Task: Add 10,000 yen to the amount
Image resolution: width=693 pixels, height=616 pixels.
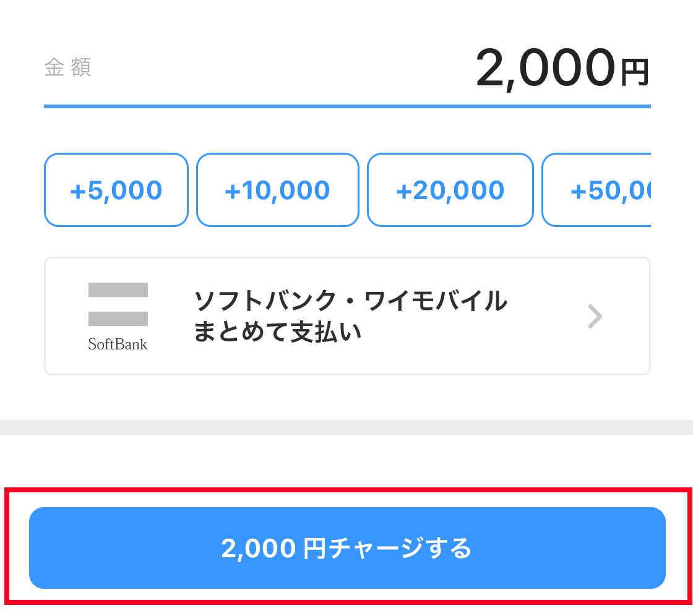Action: [278, 190]
